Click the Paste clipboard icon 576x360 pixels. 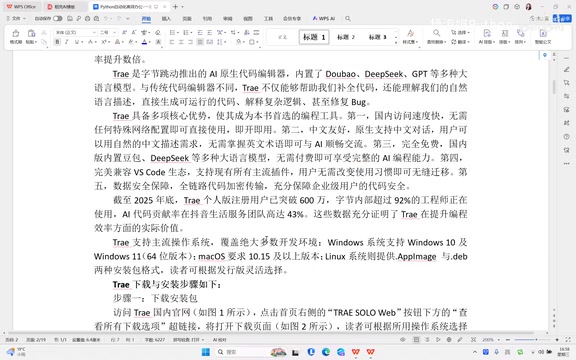(x=31, y=33)
